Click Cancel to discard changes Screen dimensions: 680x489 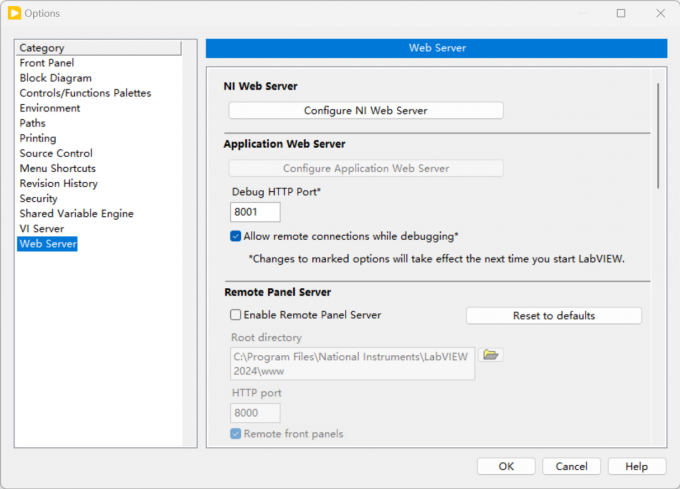tap(571, 466)
